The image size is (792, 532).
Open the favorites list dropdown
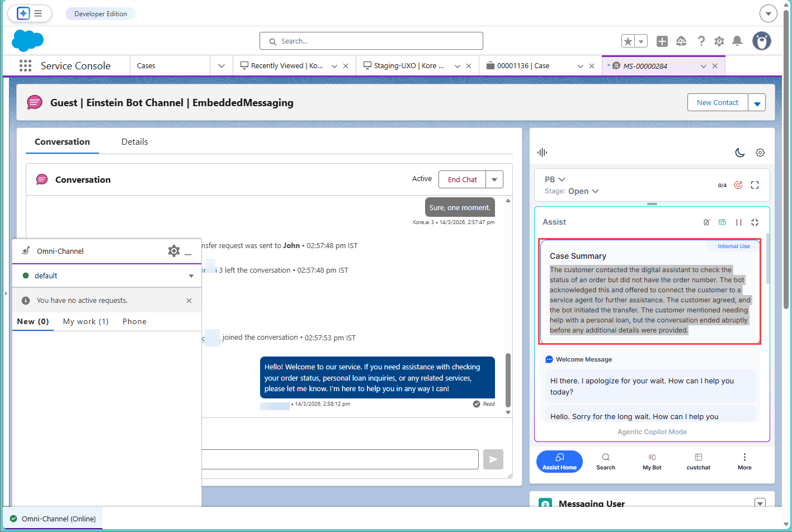click(x=641, y=41)
